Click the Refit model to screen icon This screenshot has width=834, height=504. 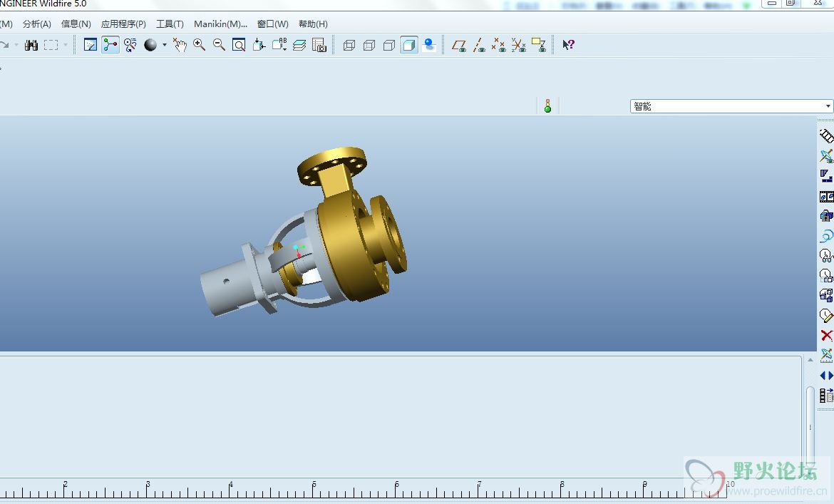[239, 45]
